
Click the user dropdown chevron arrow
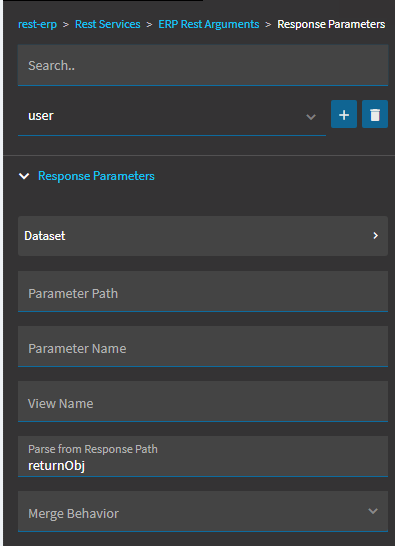tap(311, 117)
